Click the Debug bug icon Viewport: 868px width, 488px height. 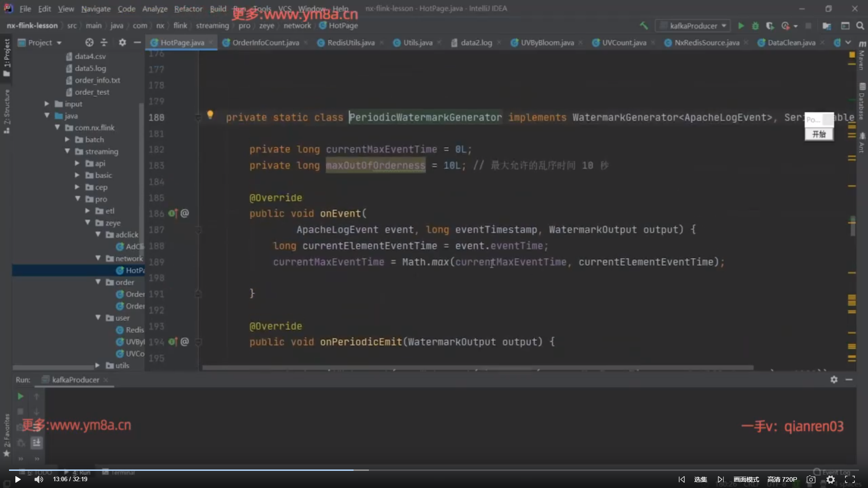point(755,26)
